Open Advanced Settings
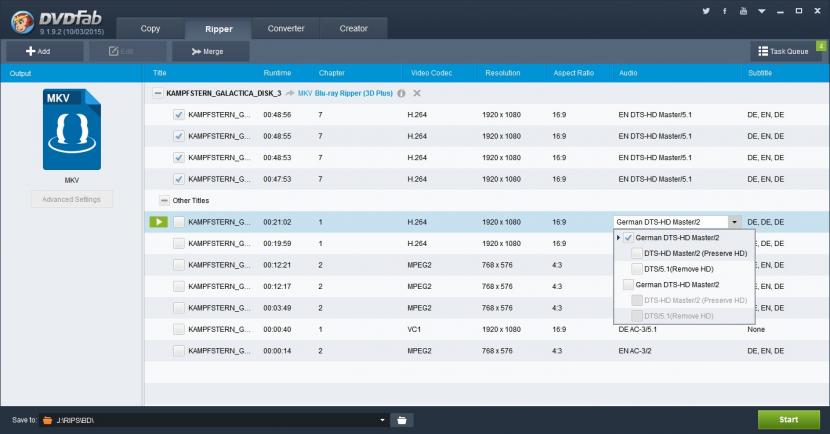Viewport: 830px width, 434px height. click(x=71, y=200)
